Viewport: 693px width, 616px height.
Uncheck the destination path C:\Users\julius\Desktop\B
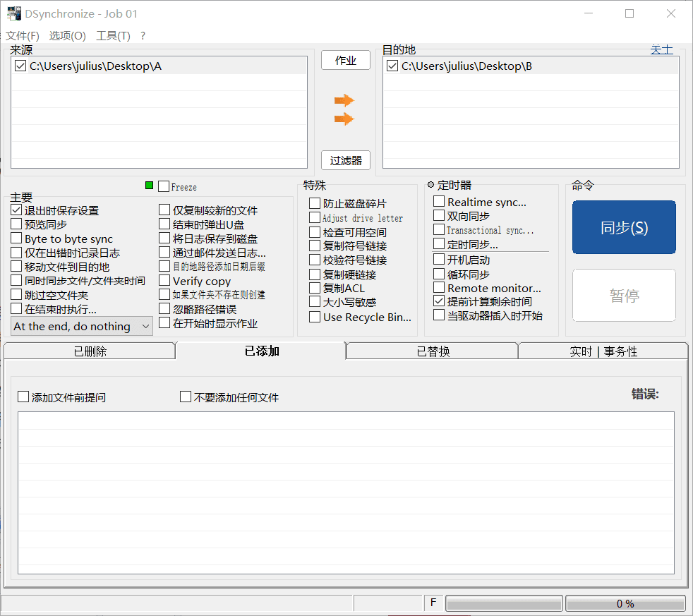click(x=392, y=64)
